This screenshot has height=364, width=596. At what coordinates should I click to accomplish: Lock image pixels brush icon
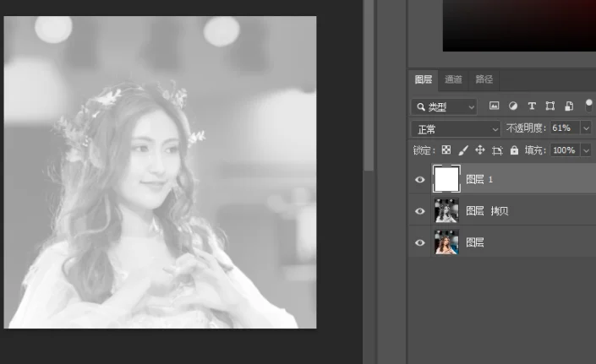pyautogui.click(x=463, y=150)
